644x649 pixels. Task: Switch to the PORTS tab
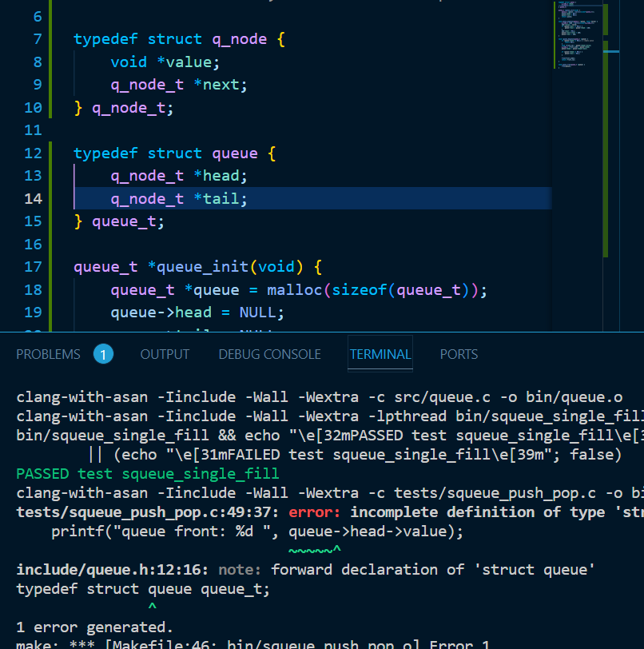pyautogui.click(x=459, y=354)
